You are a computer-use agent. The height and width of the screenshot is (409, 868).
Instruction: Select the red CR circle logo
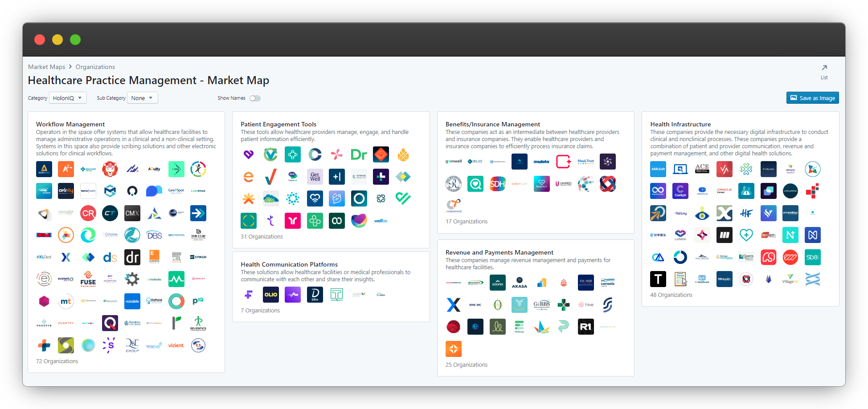click(x=88, y=213)
